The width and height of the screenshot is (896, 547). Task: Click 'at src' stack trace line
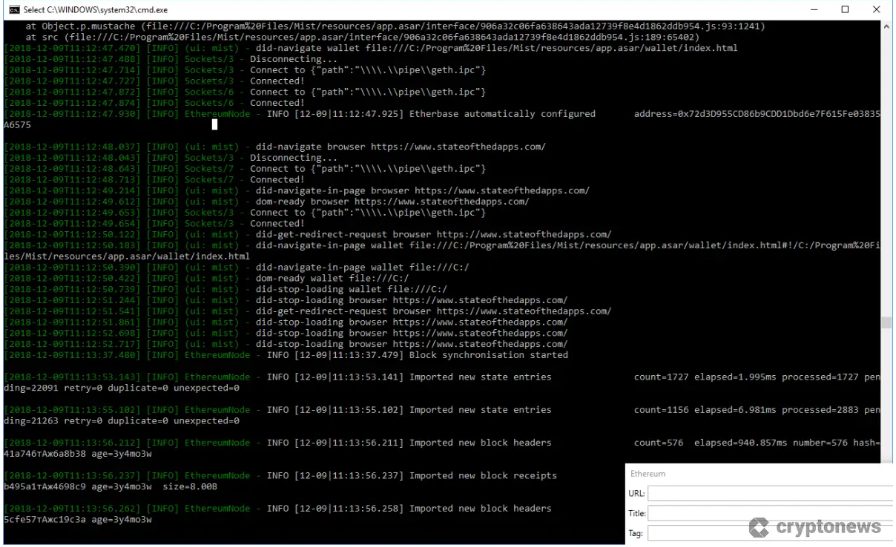pyautogui.click(x=362, y=37)
